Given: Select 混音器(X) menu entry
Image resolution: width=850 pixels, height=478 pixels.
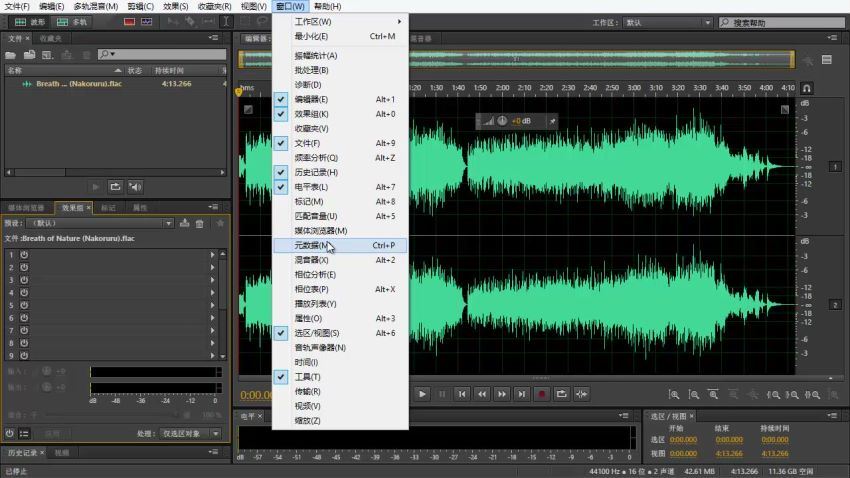Looking at the screenshot, I should 339,260.
